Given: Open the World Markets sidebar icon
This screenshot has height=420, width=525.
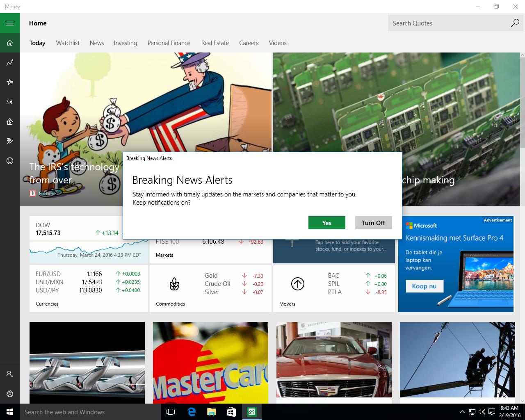Looking at the screenshot, I should point(10,141).
